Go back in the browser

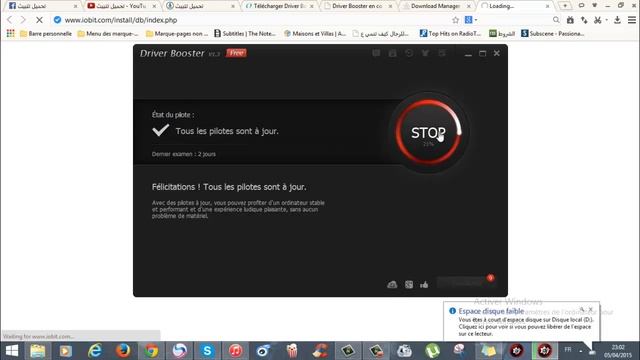10,20
